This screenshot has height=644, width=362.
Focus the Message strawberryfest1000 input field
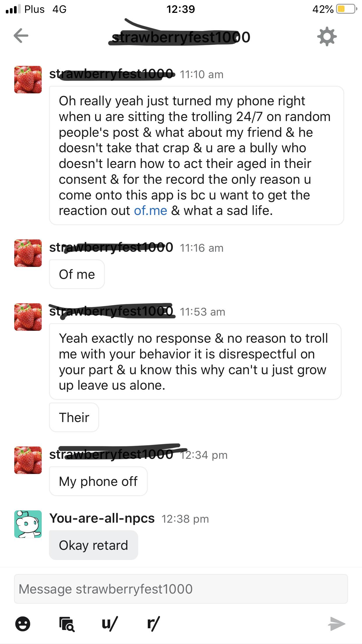[181, 589]
